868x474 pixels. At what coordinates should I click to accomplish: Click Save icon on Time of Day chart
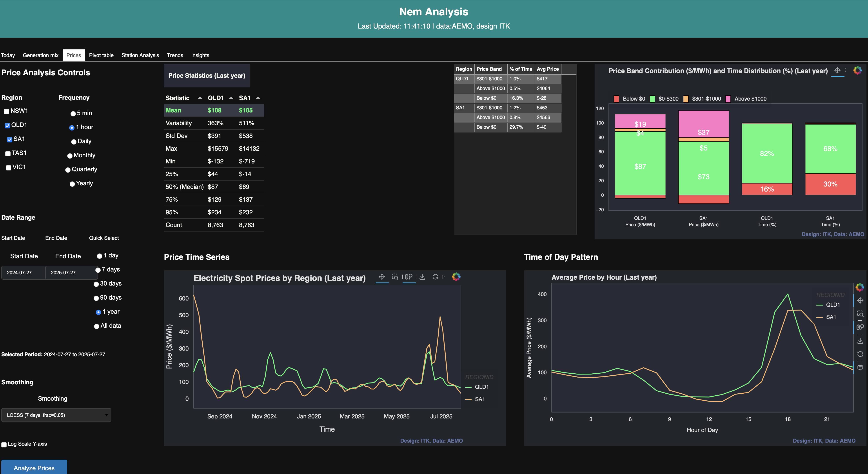point(860,341)
